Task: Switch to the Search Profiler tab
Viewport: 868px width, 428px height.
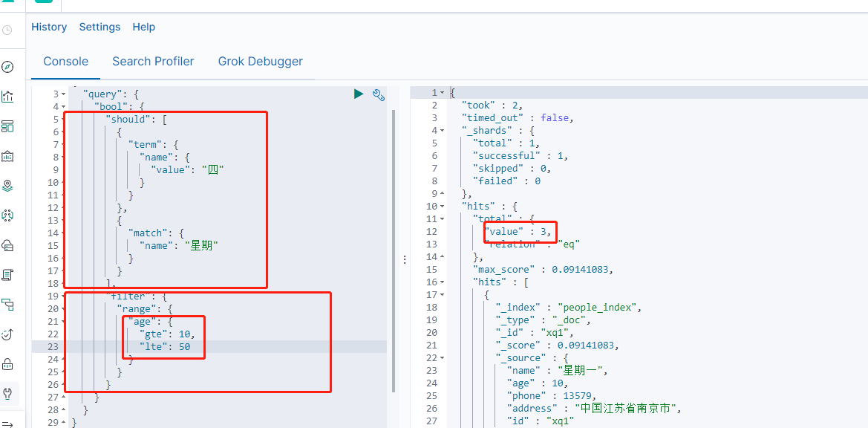Action: point(154,61)
